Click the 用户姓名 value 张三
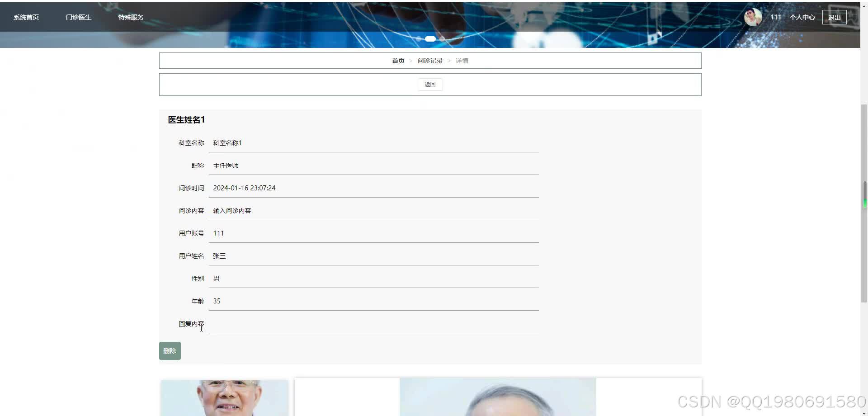This screenshot has height=416, width=868. tap(219, 256)
